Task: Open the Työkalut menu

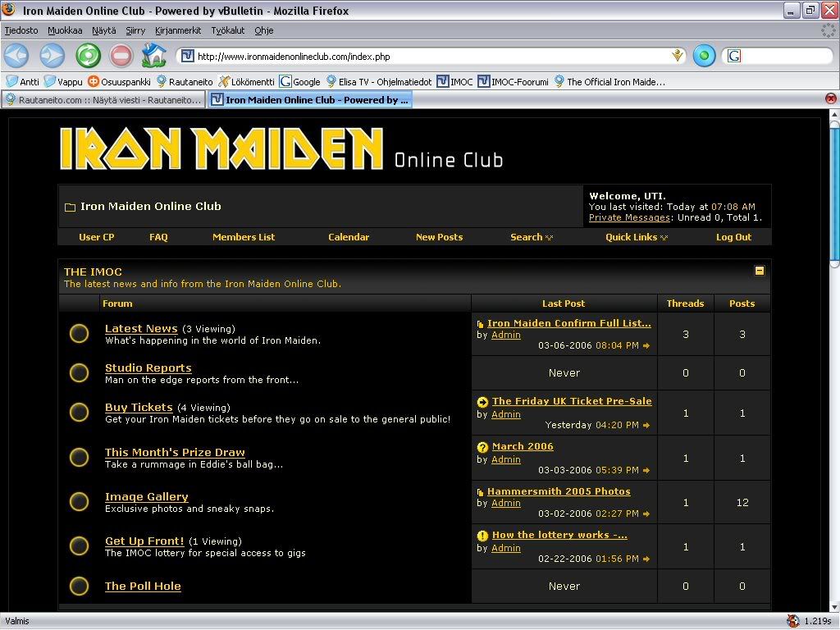Action: pyautogui.click(x=228, y=30)
